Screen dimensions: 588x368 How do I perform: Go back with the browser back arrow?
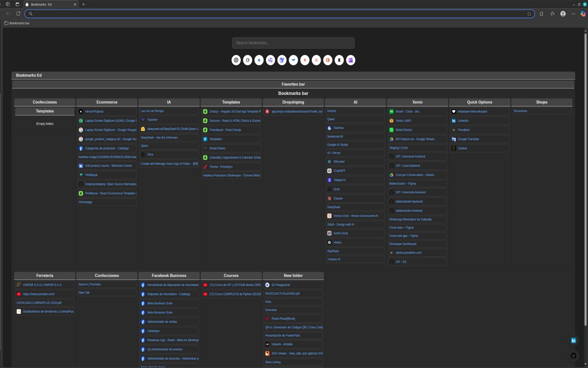(x=8, y=14)
